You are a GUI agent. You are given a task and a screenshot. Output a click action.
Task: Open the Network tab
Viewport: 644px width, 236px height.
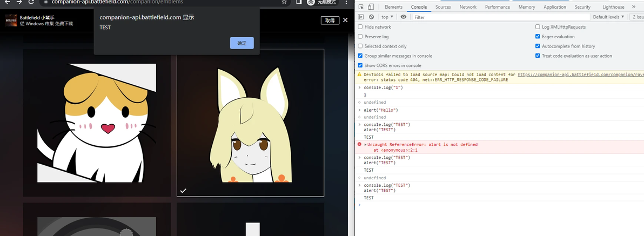point(468,7)
